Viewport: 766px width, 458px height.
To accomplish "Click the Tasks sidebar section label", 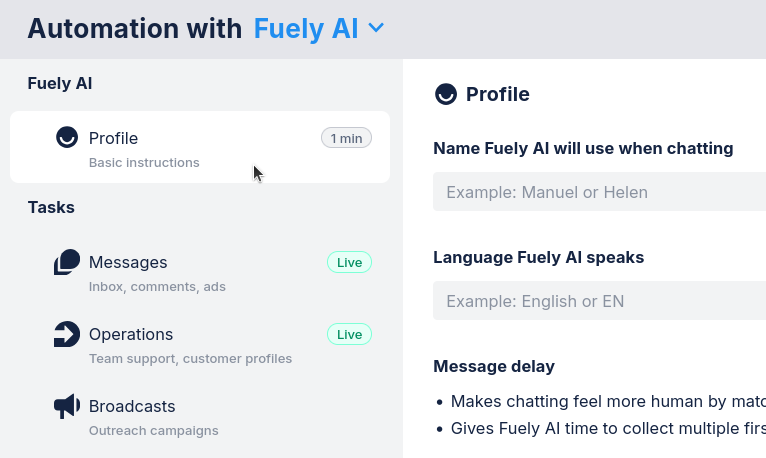I will coord(51,207).
